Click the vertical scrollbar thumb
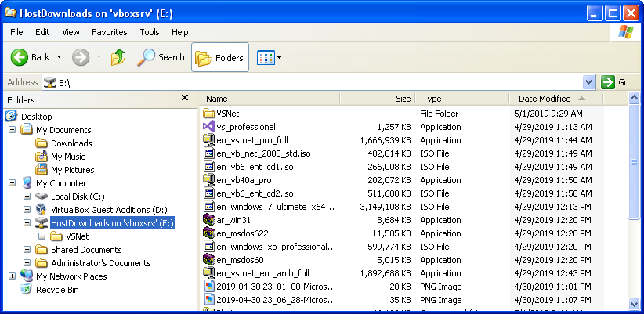The image size is (644, 314). [634, 162]
